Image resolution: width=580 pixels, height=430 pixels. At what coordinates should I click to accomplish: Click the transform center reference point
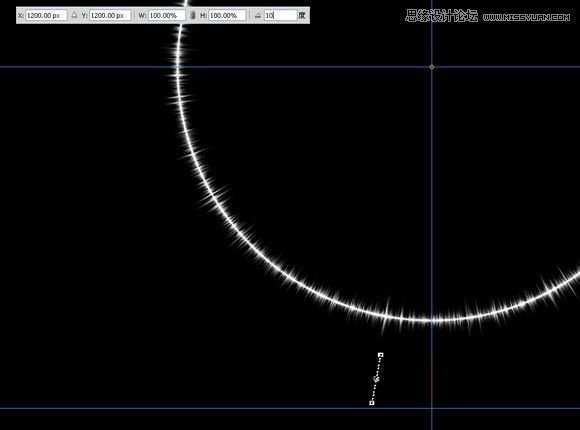[x=377, y=379]
